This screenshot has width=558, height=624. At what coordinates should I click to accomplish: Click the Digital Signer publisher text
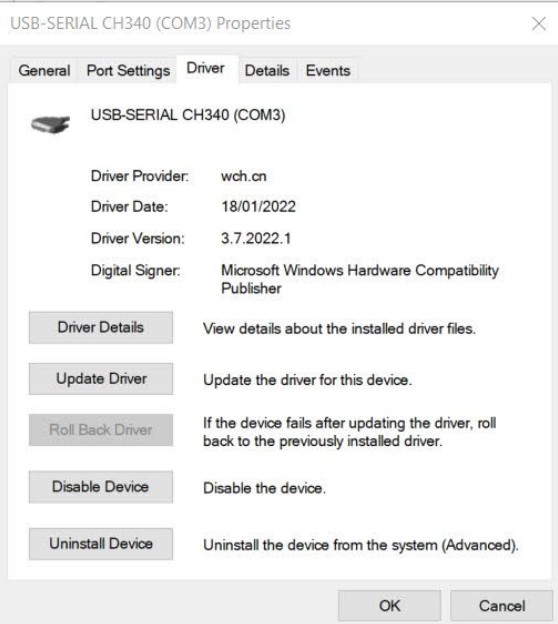coord(360,279)
